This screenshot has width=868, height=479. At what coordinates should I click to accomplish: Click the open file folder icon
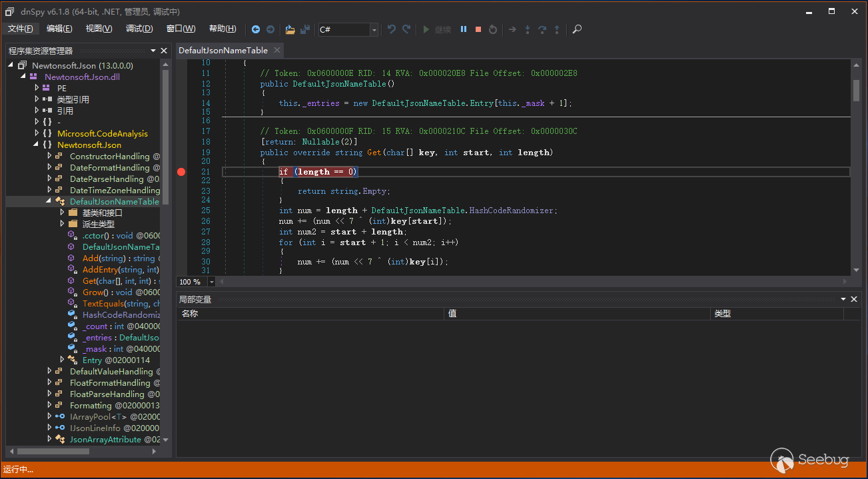(290, 29)
